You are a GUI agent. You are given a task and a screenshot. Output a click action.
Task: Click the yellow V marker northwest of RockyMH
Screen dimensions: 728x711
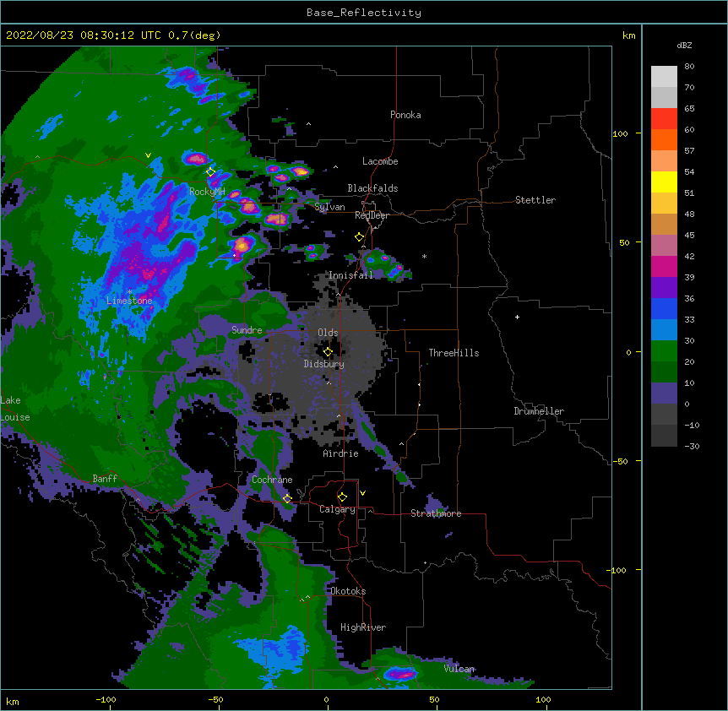pos(148,155)
